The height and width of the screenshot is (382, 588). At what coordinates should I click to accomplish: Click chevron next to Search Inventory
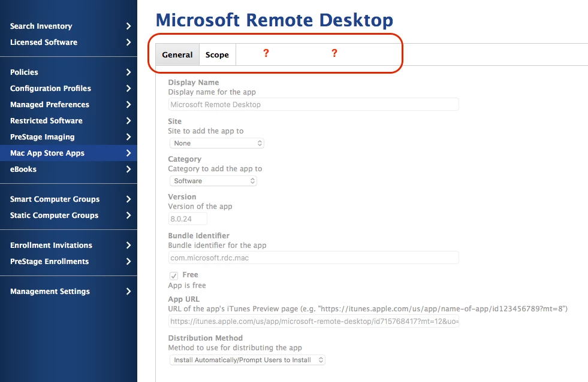(x=129, y=26)
